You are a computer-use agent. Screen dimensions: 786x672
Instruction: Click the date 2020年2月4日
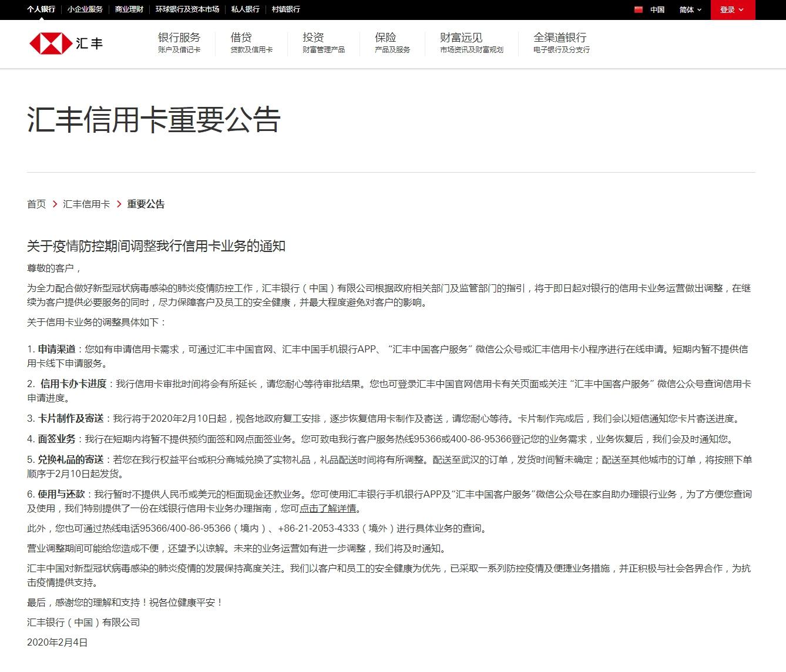pyautogui.click(x=58, y=643)
